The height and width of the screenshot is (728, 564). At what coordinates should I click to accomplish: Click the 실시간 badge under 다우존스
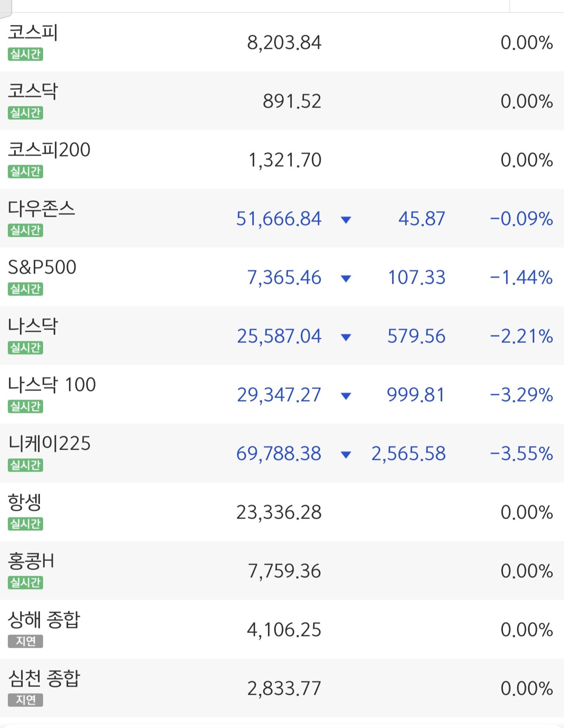(25, 230)
